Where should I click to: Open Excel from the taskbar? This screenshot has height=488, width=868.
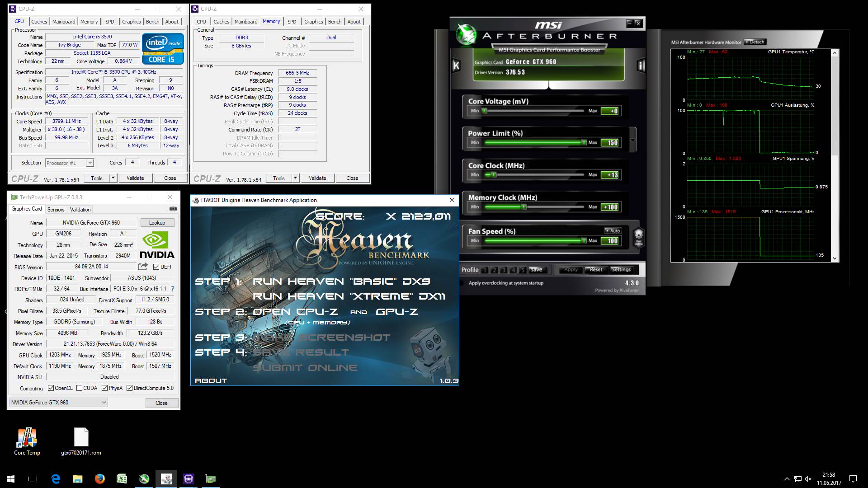[122, 479]
